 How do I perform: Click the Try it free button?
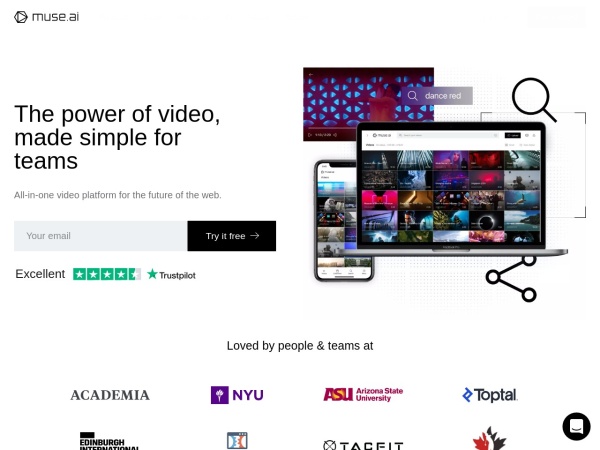232,236
